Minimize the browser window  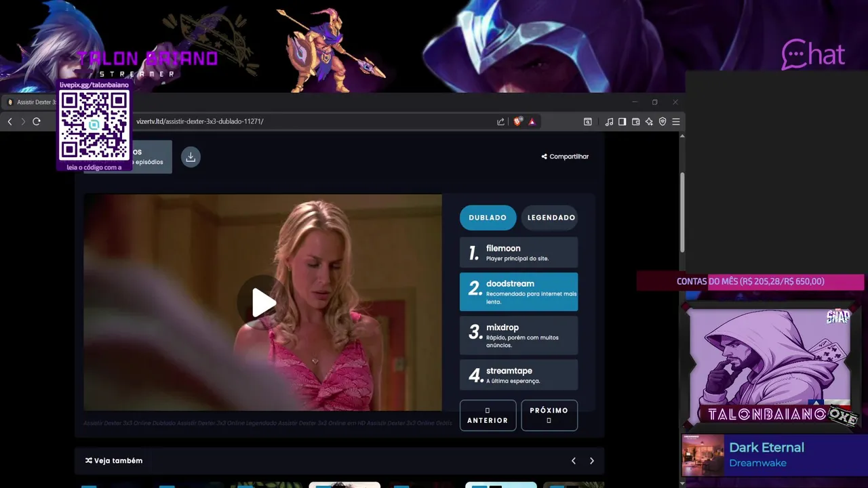coord(635,102)
